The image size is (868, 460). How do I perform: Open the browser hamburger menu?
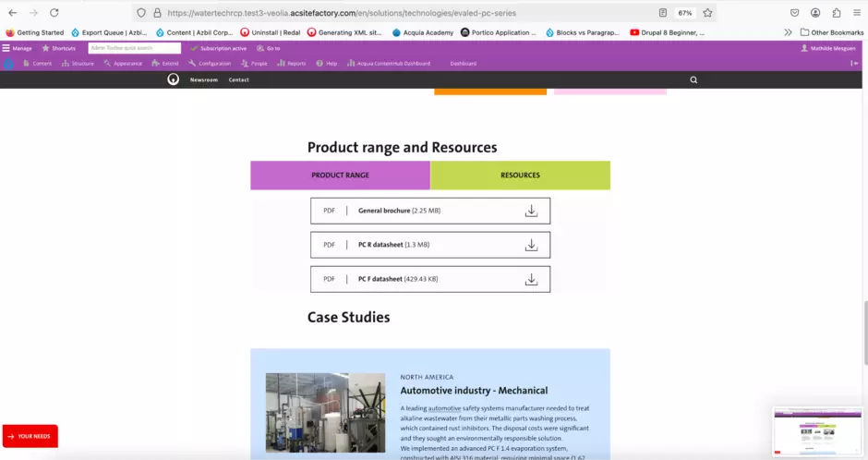point(856,13)
